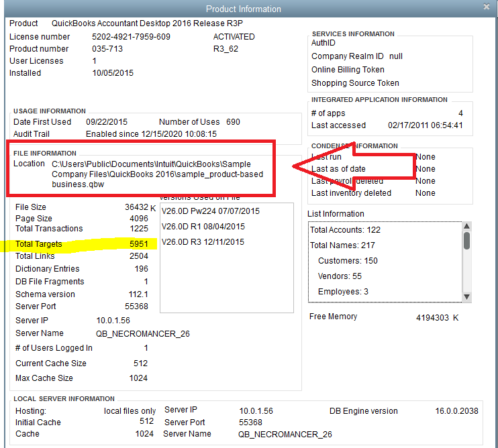Click Total Transactions value 1225
The image size is (498, 448).
click(x=139, y=229)
